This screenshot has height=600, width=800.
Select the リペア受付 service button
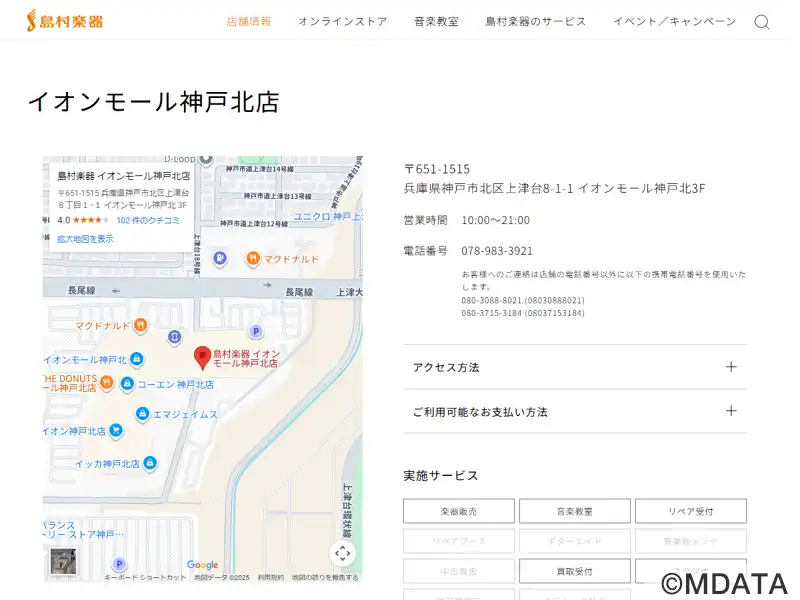[690, 511]
